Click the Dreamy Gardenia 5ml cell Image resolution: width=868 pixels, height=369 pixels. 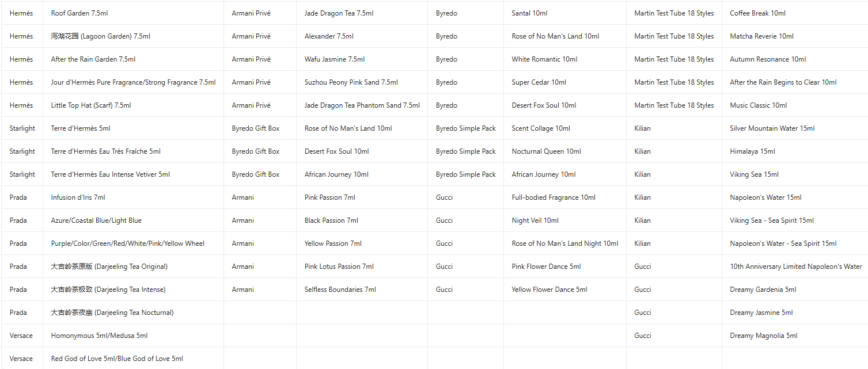click(x=763, y=290)
